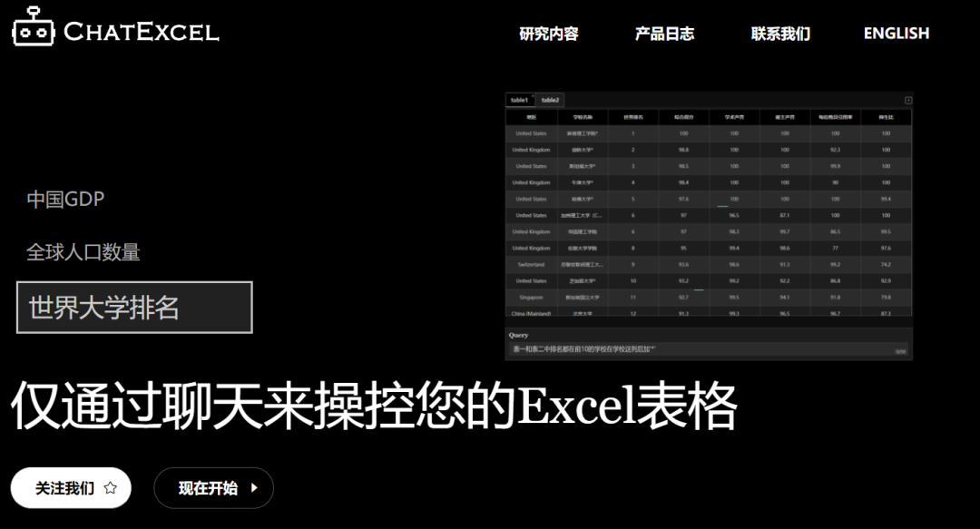Click the 79.8 ratio cell
Image resolution: width=980 pixels, height=529 pixels.
[x=886, y=297]
